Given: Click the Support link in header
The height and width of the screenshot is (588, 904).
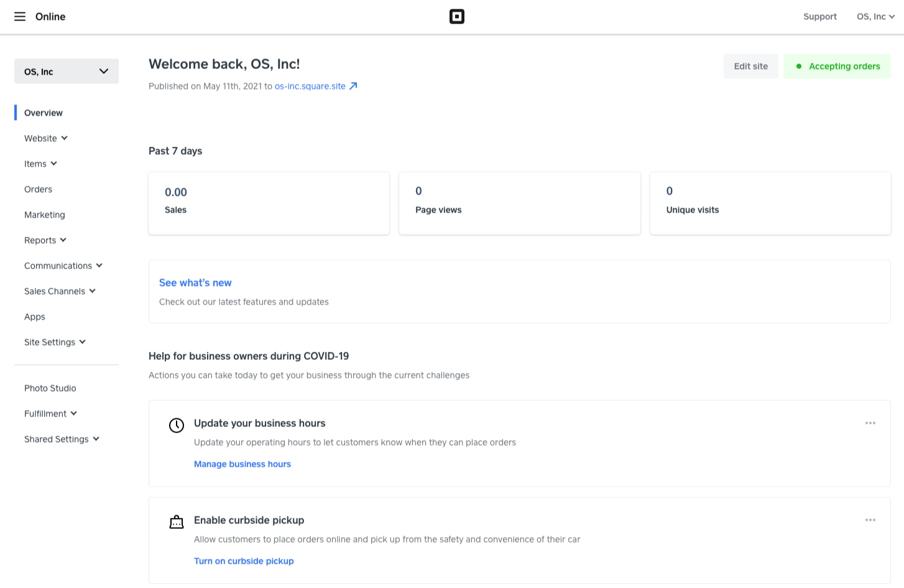Looking at the screenshot, I should click(820, 17).
